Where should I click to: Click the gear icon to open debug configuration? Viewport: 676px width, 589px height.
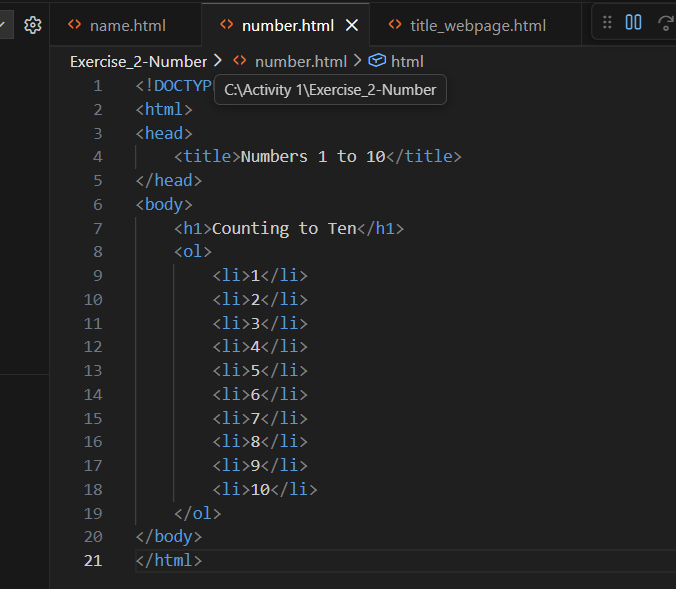coord(32,25)
